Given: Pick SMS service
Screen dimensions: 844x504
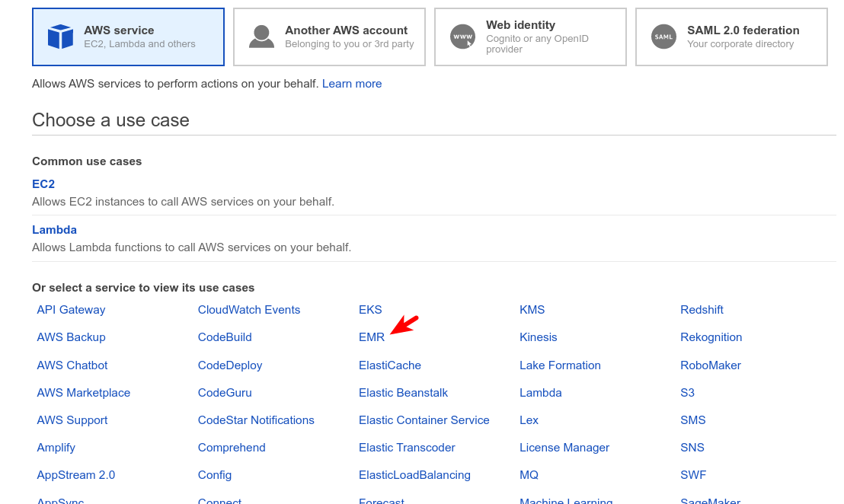Looking at the screenshot, I should (692, 420).
